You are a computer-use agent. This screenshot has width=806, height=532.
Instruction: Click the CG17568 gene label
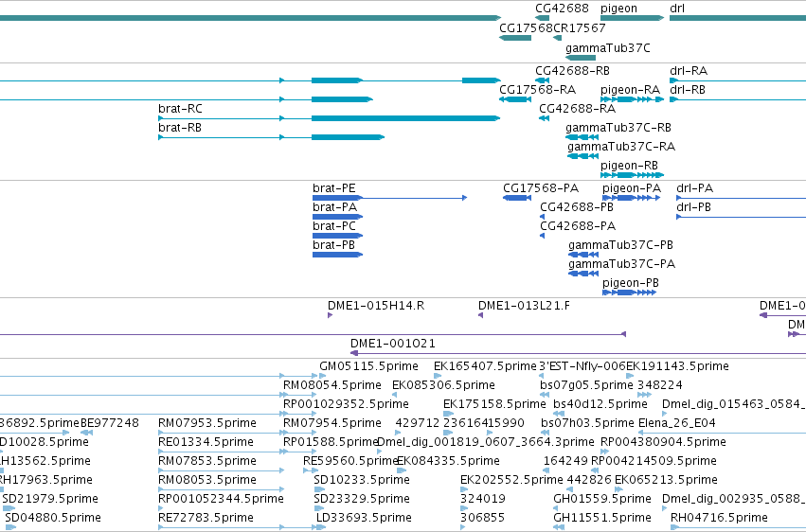pos(526,27)
